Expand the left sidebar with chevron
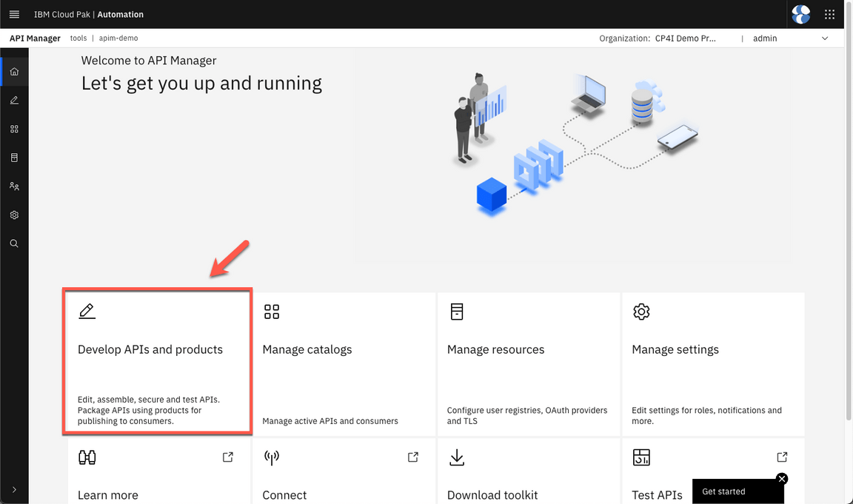The width and height of the screenshot is (853, 504). [x=14, y=489]
